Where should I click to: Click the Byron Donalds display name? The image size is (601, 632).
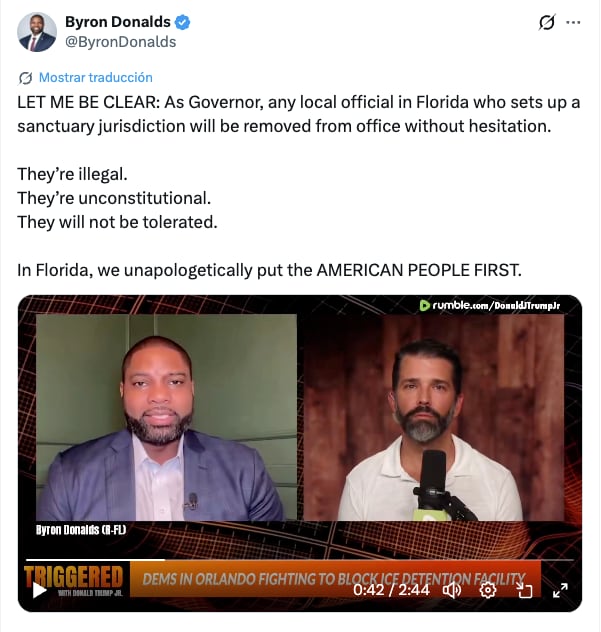coord(118,22)
